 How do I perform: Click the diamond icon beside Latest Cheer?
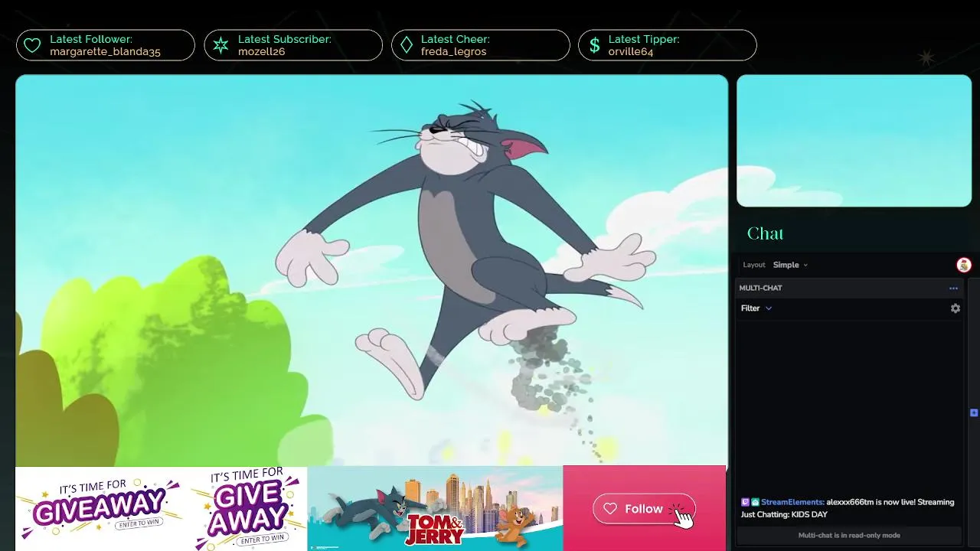(x=407, y=46)
